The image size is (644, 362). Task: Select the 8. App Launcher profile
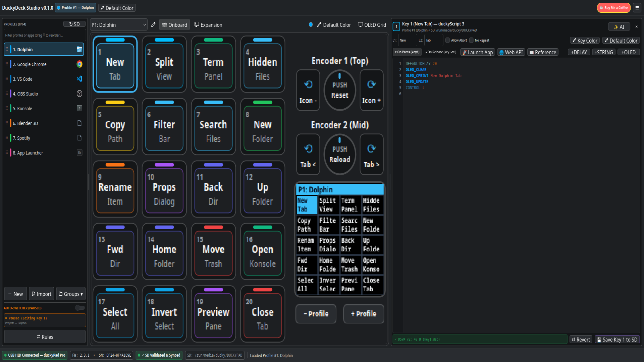[44, 153]
